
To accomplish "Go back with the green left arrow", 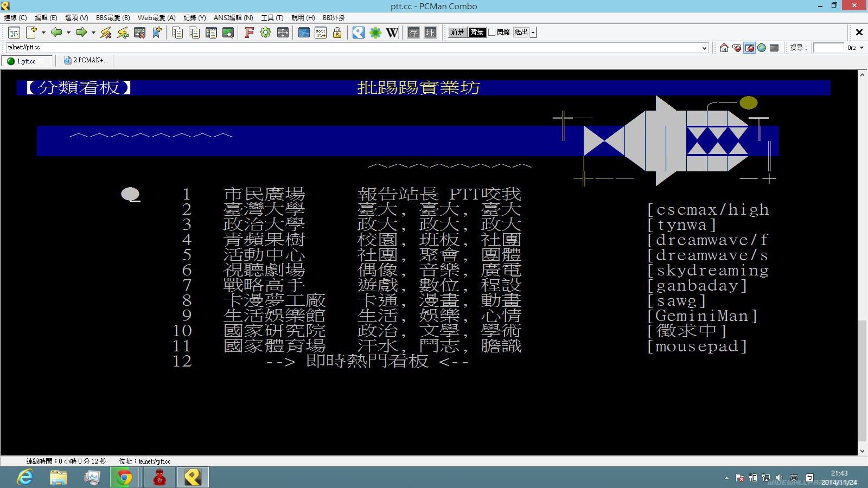I will pyautogui.click(x=56, y=33).
